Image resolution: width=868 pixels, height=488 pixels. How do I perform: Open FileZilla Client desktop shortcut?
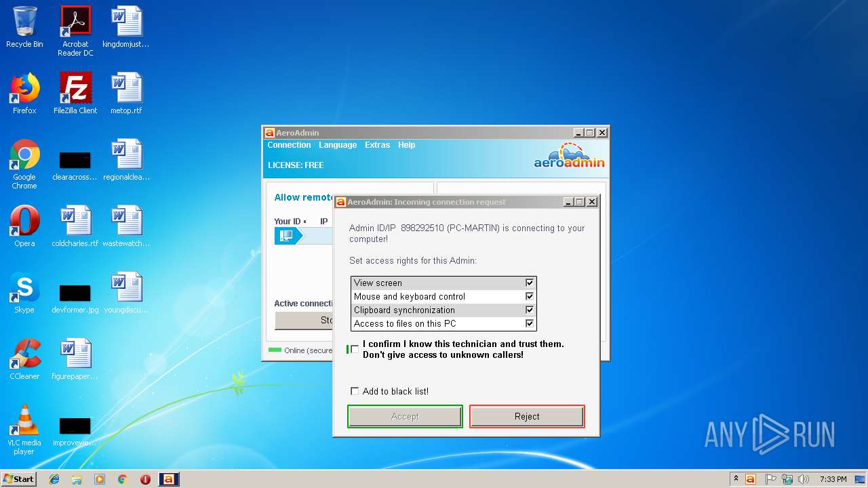pos(75,94)
